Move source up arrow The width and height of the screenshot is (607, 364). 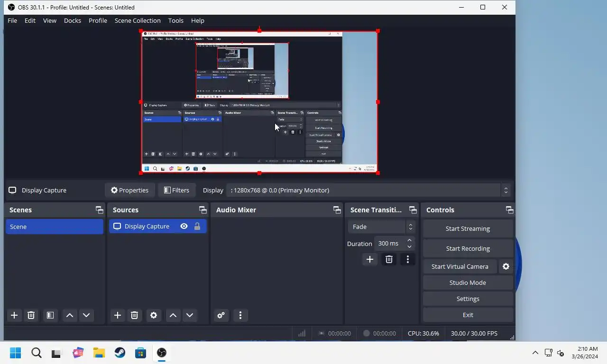[x=173, y=315]
